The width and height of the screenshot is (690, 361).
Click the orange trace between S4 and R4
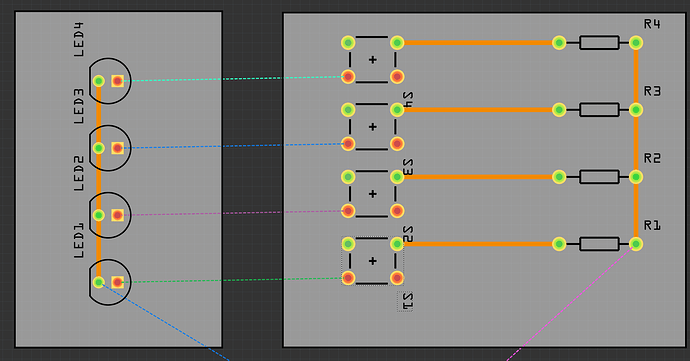[x=478, y=43]
